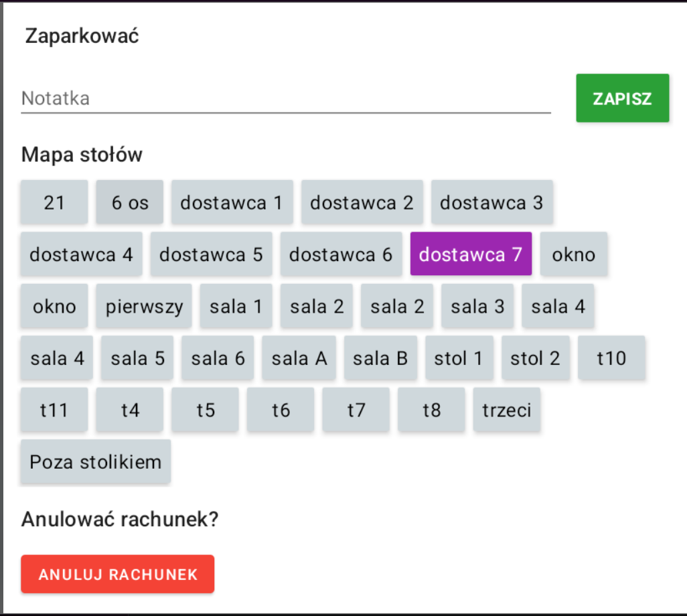687x616 pixels.
Task: Choose the 6 os table
Action: [130, 202]
